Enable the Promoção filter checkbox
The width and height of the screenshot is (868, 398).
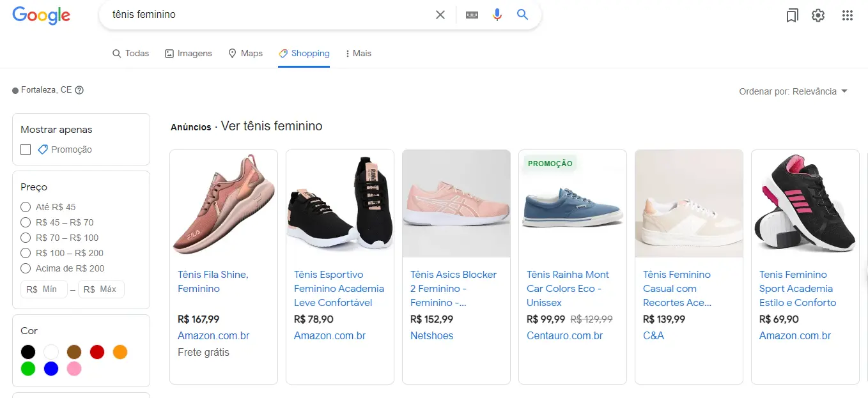[x=26, y=149]
